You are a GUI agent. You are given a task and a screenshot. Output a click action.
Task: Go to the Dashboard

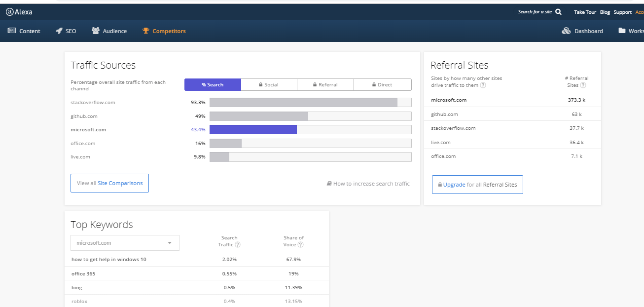point(582,31)
